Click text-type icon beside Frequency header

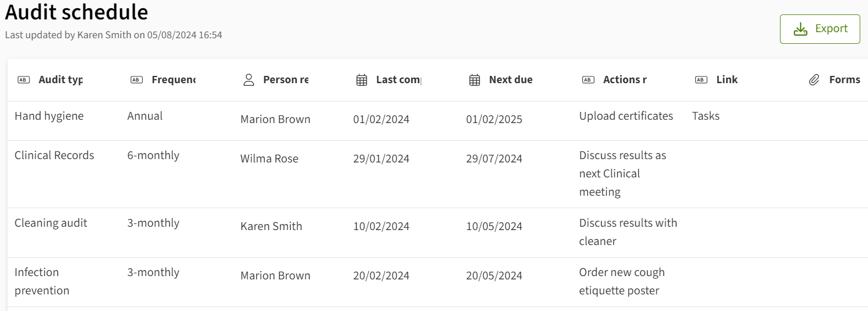point(136,80)
